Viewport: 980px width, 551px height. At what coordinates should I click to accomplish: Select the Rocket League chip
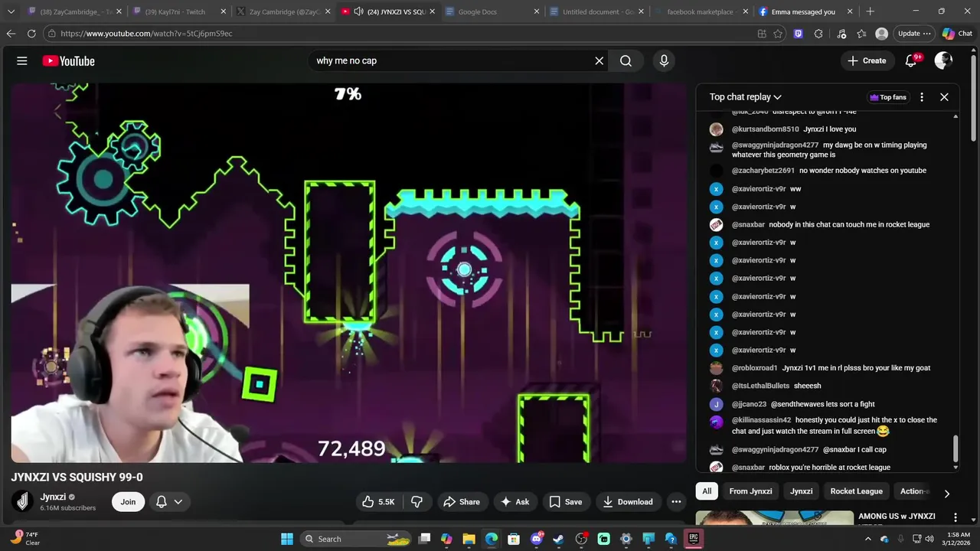tap(856, 491)
